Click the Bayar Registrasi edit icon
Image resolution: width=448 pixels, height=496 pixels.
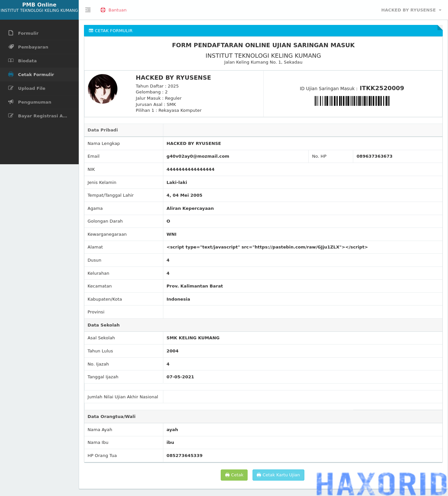(11, 116)
